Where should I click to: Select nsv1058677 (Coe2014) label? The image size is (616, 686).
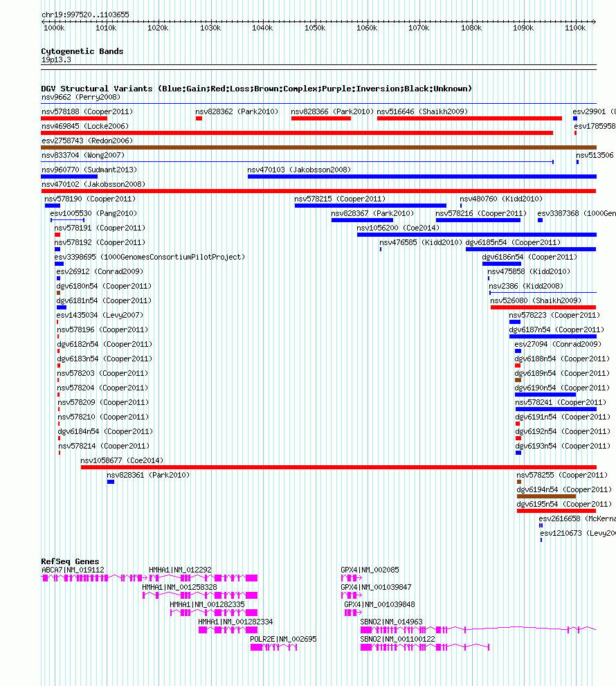pyautogui.click(x=122, y=460)
